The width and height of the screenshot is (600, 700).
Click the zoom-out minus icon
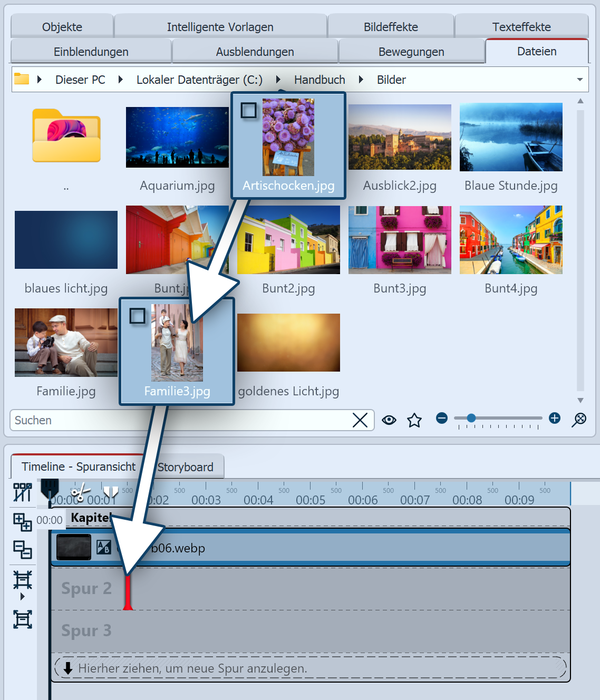point(442,419)
